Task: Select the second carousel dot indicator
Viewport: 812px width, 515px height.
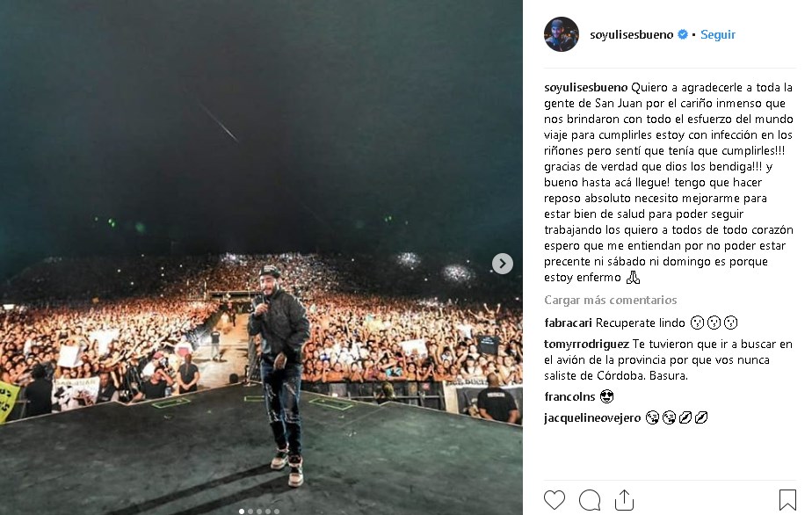Action: [250, 511]
